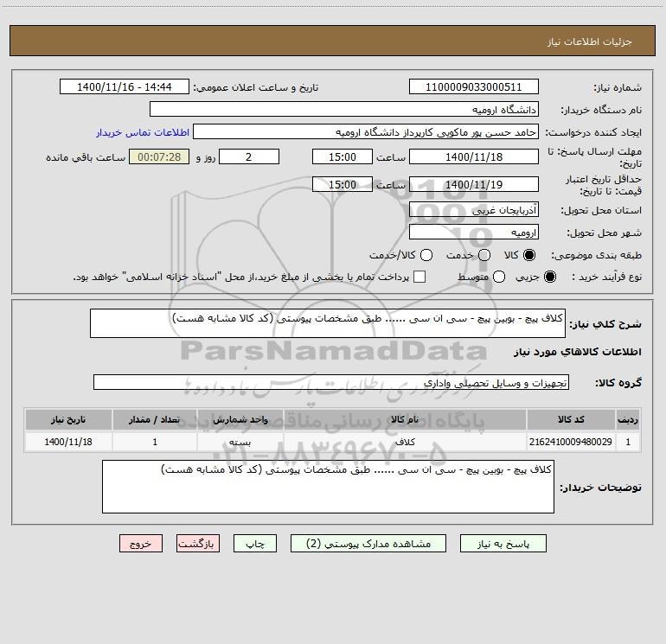Click the remaining days field showing 2
The height and width of the screenshot is (644, 666).
[x=249, y=156]
